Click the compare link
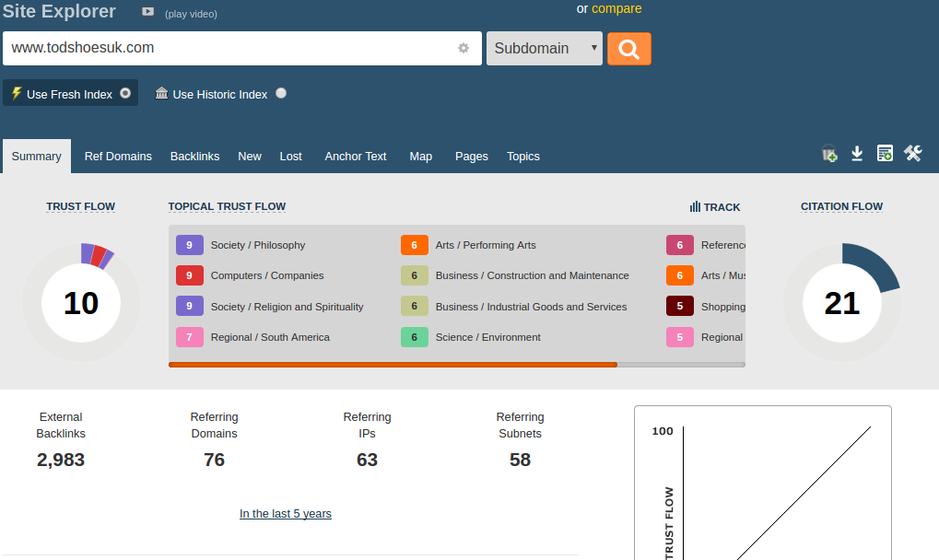The height and width of the screenshot is (560, 939). 616,8
